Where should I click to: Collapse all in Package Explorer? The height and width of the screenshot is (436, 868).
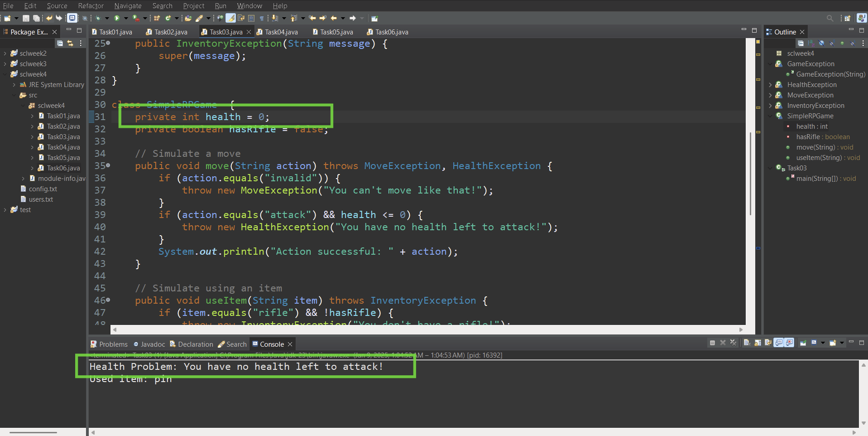click(60, 43)
